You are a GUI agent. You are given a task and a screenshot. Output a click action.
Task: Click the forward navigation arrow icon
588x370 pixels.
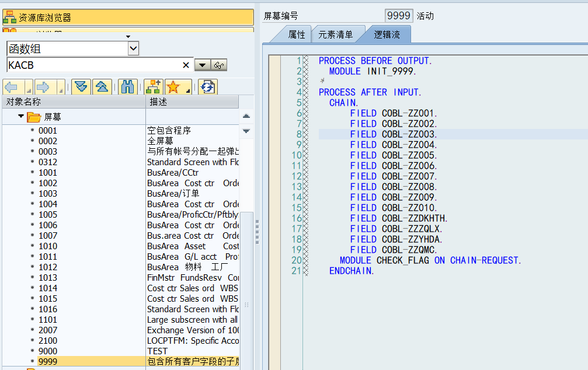pos(43,86)
